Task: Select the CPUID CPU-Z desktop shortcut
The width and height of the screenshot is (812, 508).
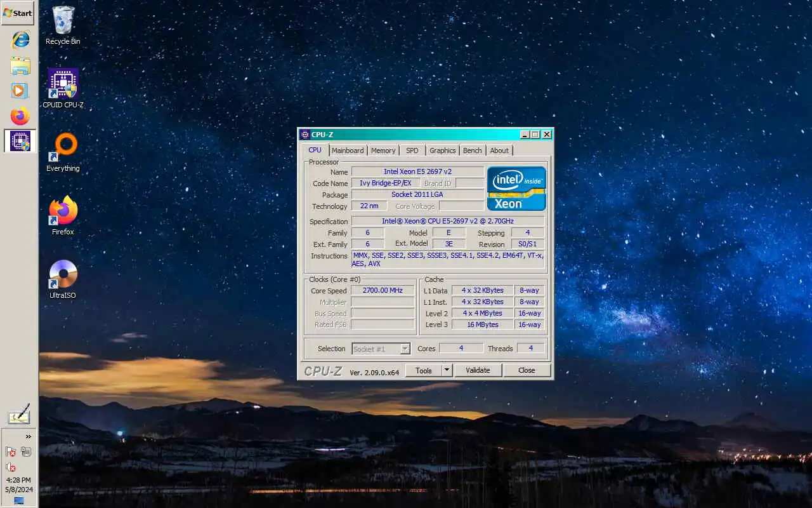Action: [x=63, y=88]
